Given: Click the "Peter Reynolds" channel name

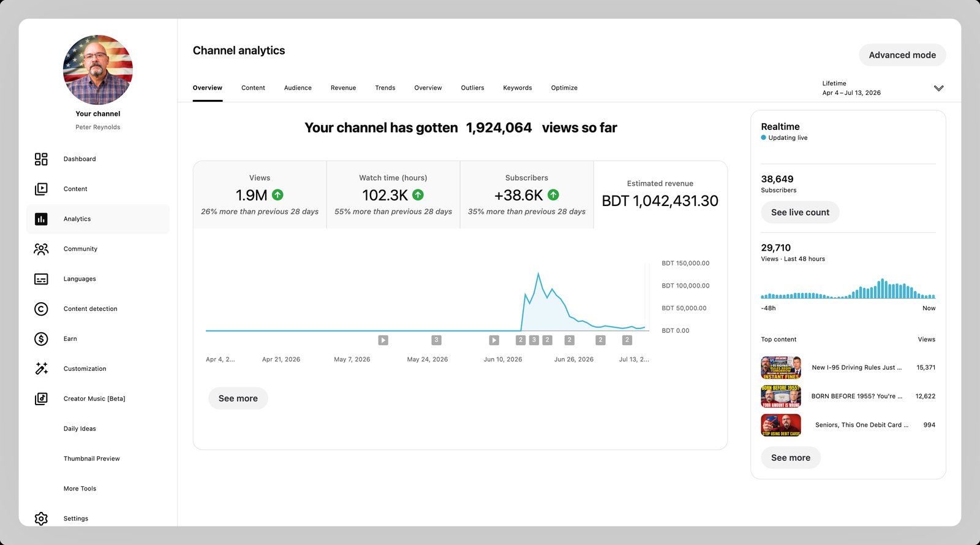Looking at the screenshot, I should pyautogui.click(x=98, y=128).
